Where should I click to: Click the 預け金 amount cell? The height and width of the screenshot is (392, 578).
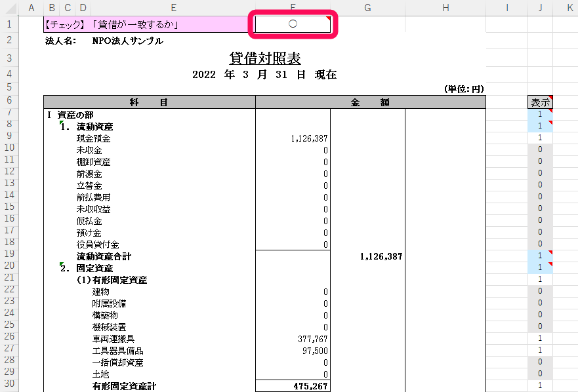[x=293, y=233]
